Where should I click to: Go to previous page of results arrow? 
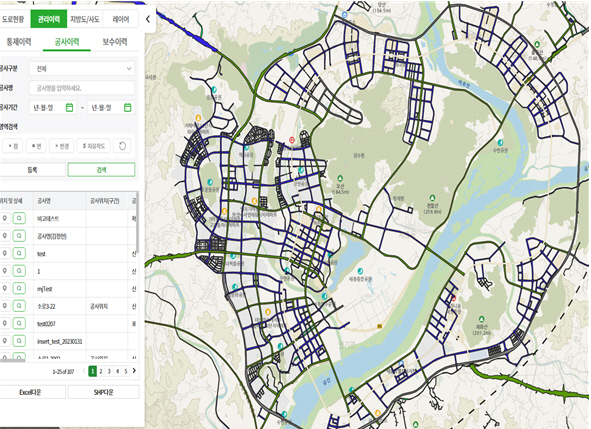(84, 371)
